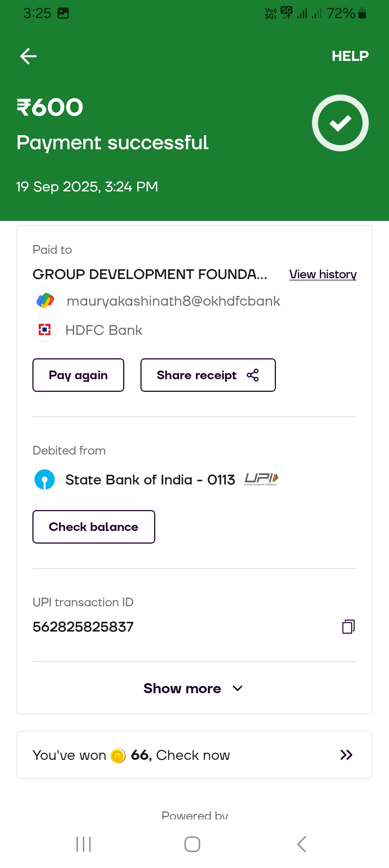
Task: Tap the gold coin reward icon
Action: [x=118, y=756]
